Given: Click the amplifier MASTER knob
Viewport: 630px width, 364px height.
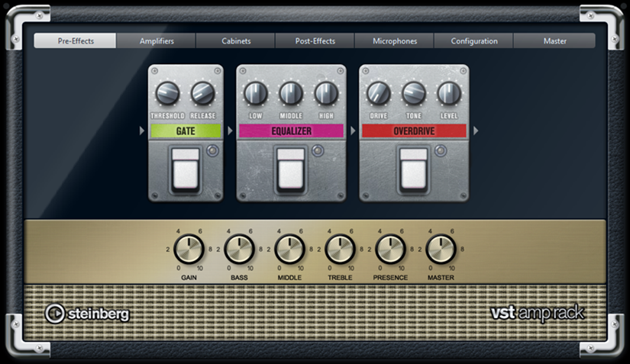Looking at the screenshot, I should click(441, 249).
